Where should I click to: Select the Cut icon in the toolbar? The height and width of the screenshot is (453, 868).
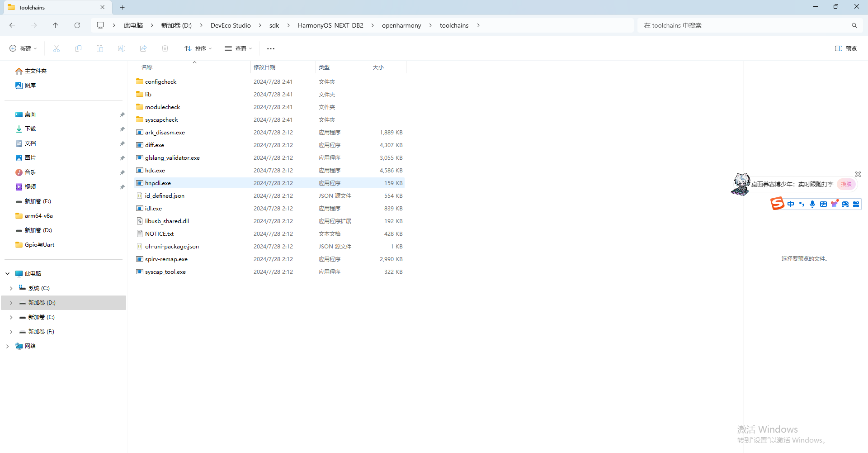tap(56, 48)
